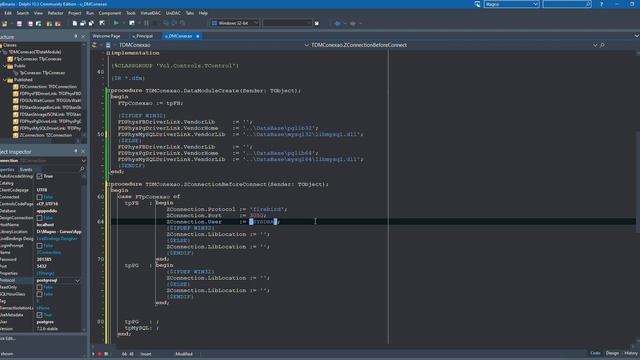This screenshot has height=360, width=640.
Task: Click the Save All icon in toolbar
Action: pyautogui.click(x=31, y=24)
